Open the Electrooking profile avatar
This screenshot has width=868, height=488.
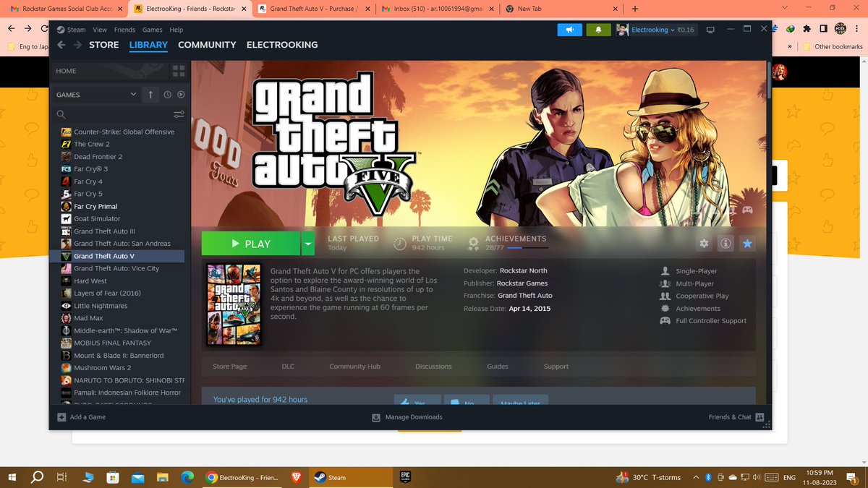click(622, 30)
